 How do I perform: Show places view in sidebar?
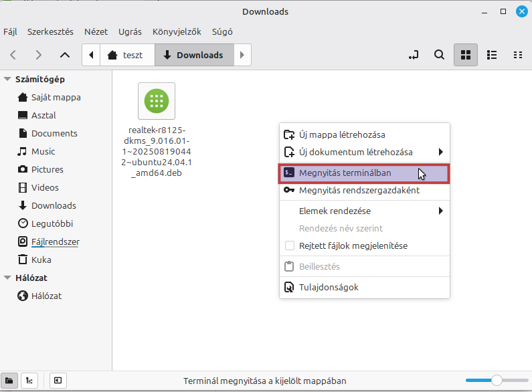[10, 381]
